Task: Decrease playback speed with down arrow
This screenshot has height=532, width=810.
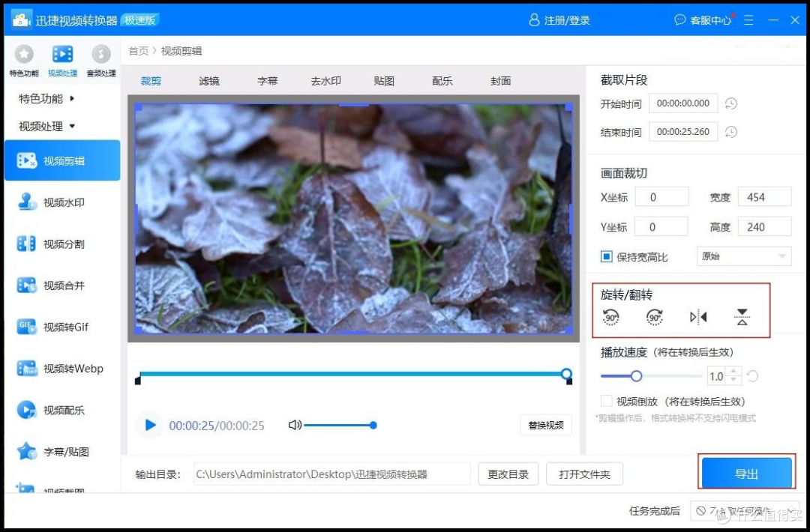Action: (x=733, y=381)
